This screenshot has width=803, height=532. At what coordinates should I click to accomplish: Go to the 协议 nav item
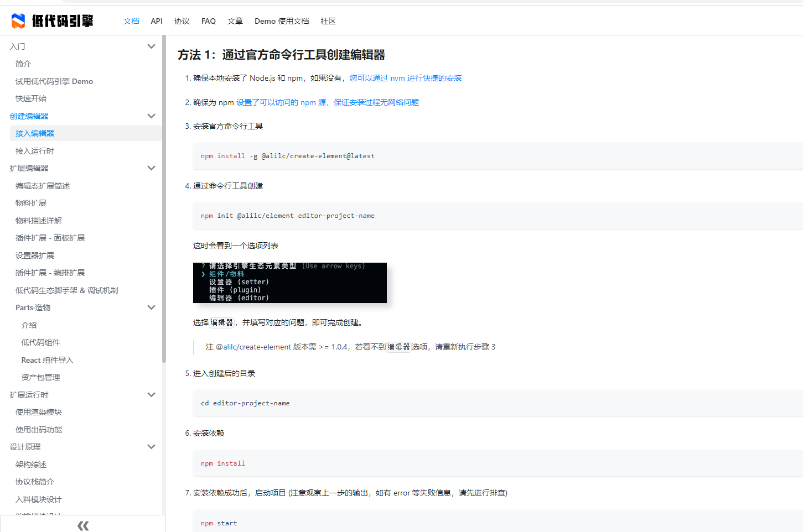pos(182,21)
